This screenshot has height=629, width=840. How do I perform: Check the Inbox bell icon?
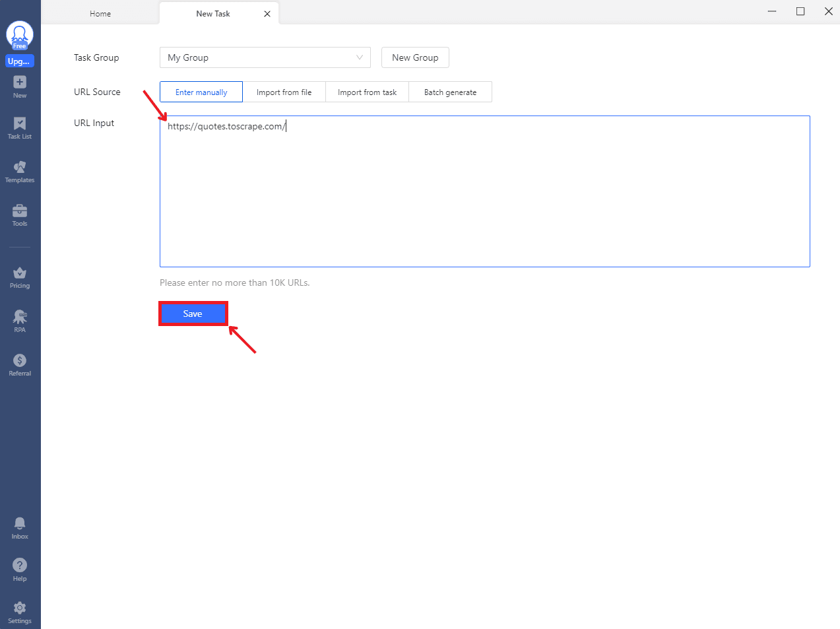(20, 524)
